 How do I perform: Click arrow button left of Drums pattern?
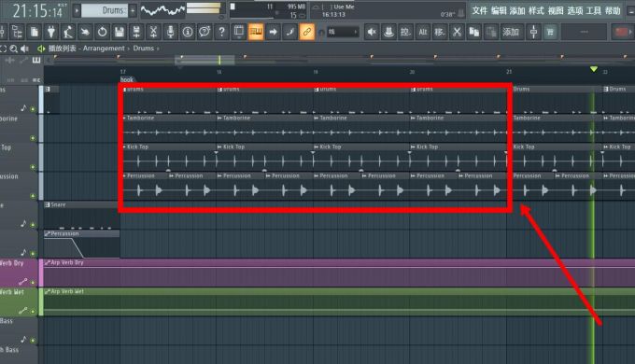coord(77,10)
